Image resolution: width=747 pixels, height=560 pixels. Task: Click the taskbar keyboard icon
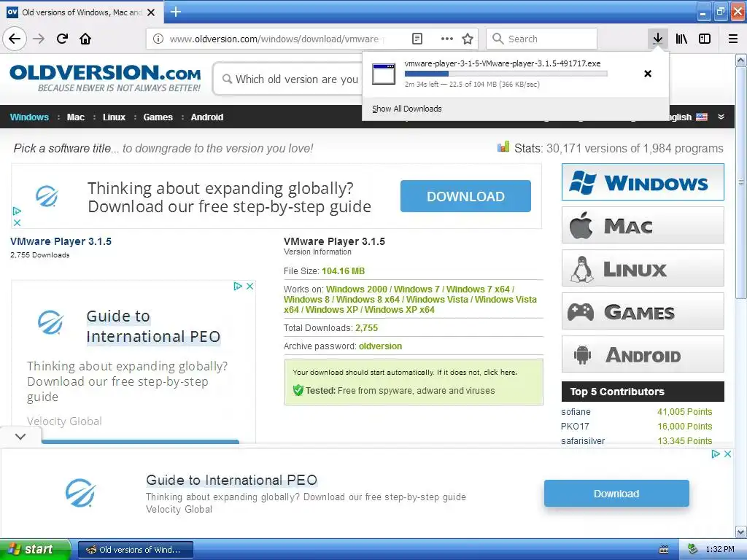coord(664,550)
